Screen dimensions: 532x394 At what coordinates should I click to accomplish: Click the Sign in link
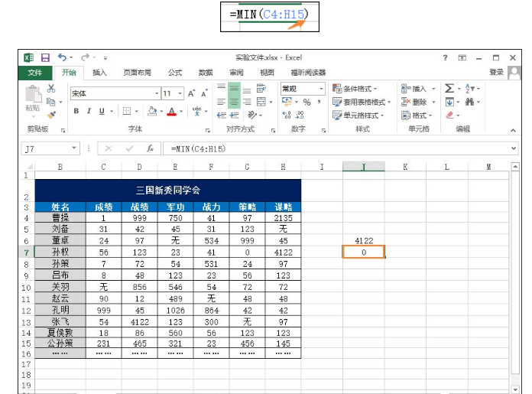(x=496, y=72)
